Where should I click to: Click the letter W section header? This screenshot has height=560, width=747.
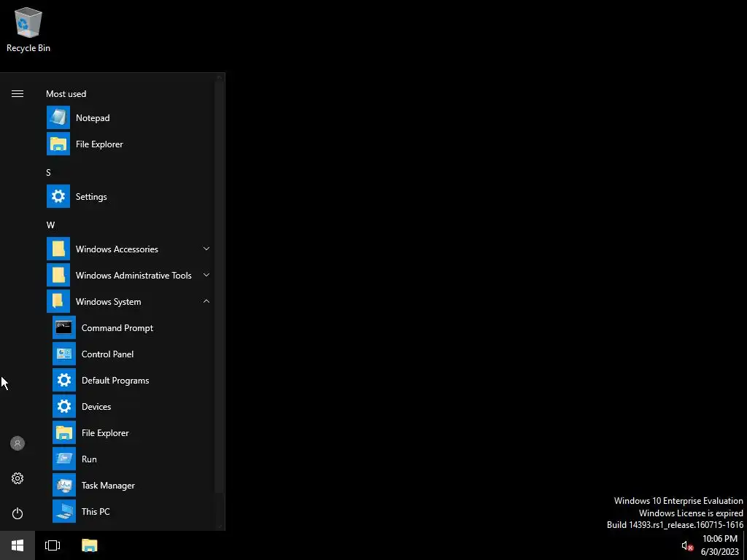point(50,225)
